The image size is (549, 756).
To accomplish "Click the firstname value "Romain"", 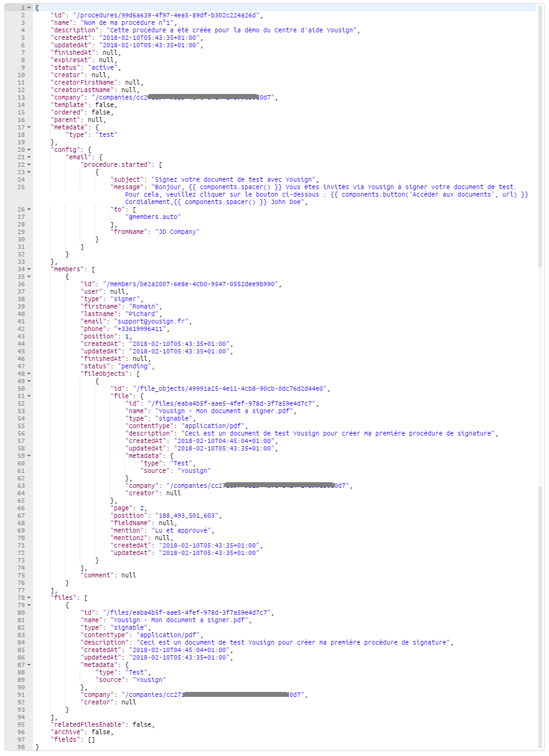I will tap(145, 306).
